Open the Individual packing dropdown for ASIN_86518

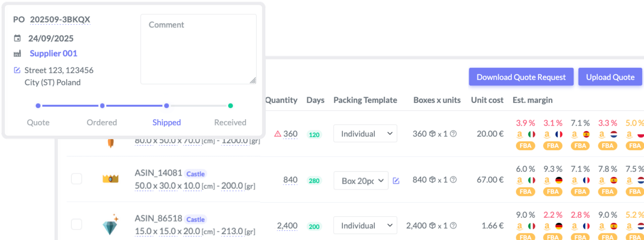[x=365, y=225]
